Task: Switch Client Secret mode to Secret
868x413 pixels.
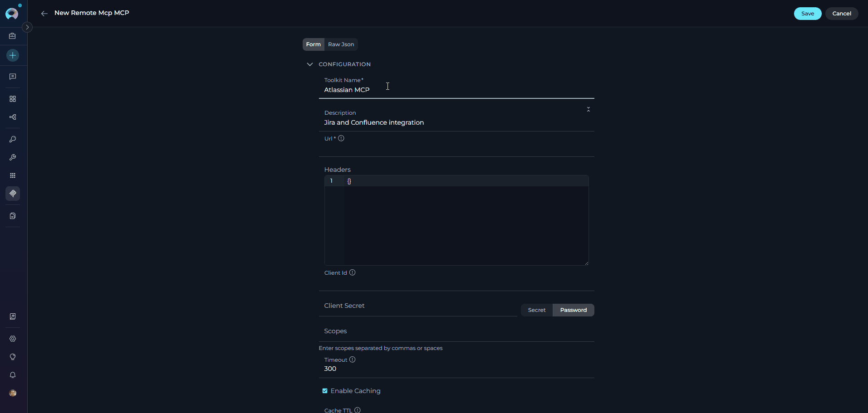Action: (x=536, y=310)
